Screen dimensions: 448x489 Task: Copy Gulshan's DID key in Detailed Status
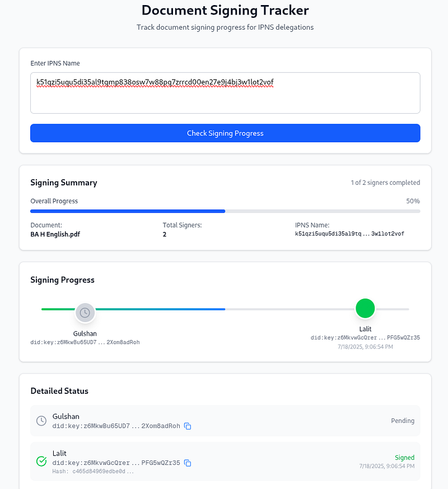tap(188, 426)
